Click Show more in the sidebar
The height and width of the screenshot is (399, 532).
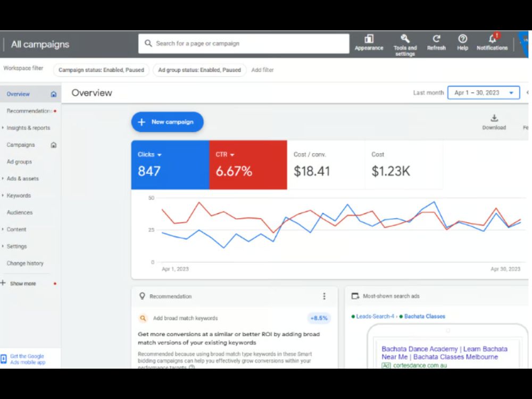point(23,284)
